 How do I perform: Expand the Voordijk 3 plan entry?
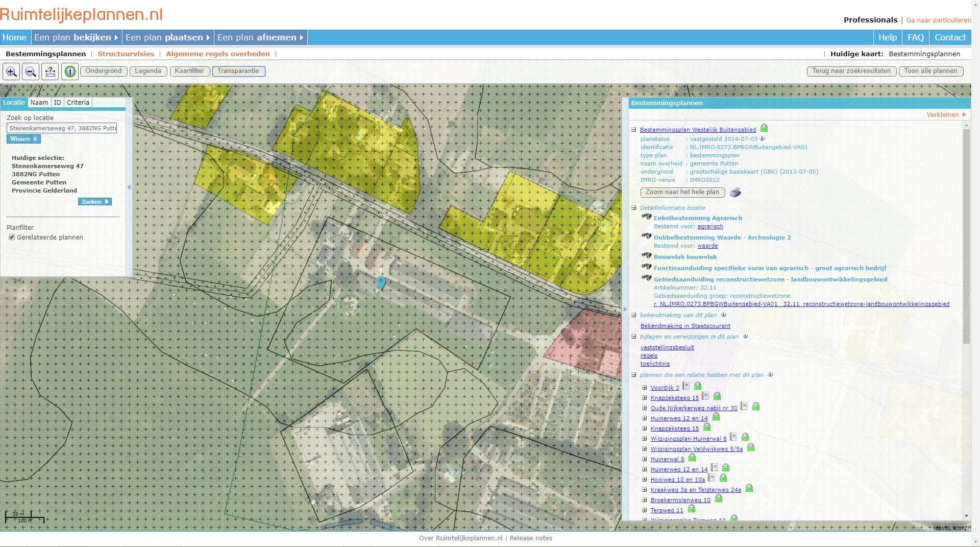click(646, 387)
